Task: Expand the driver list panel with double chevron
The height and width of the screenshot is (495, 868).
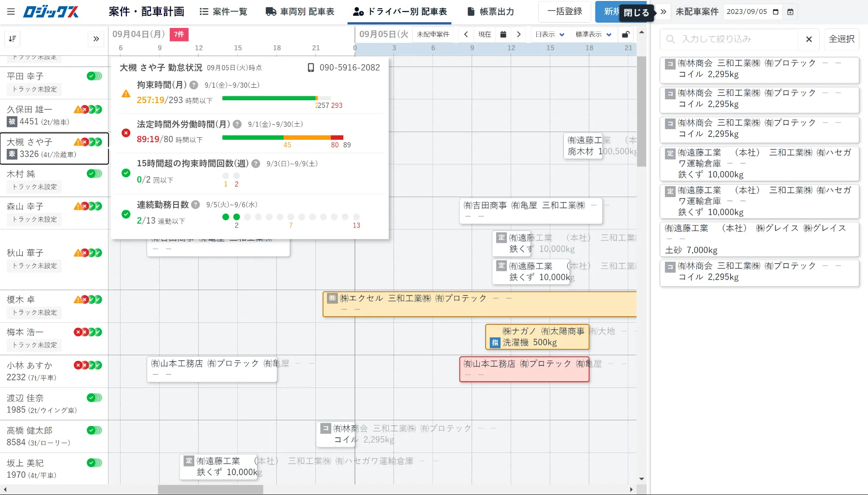Action: [96, 39]
